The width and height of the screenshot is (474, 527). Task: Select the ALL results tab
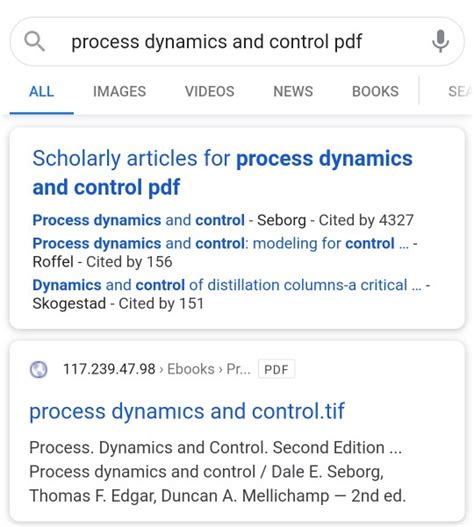pyautogui.click(x=41, y=91)
